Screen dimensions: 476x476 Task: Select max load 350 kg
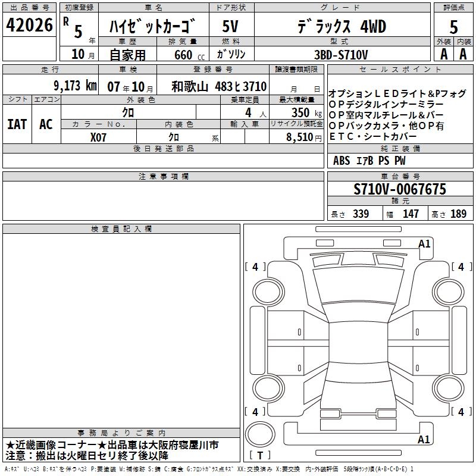tap(306, 112)
